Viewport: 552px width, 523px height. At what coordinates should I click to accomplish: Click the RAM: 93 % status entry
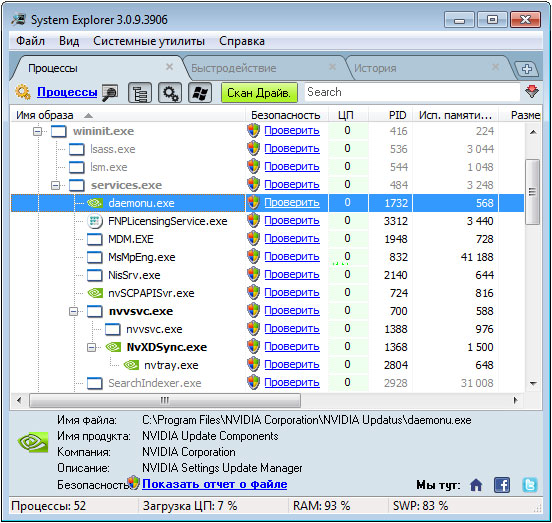pos(321,506)
